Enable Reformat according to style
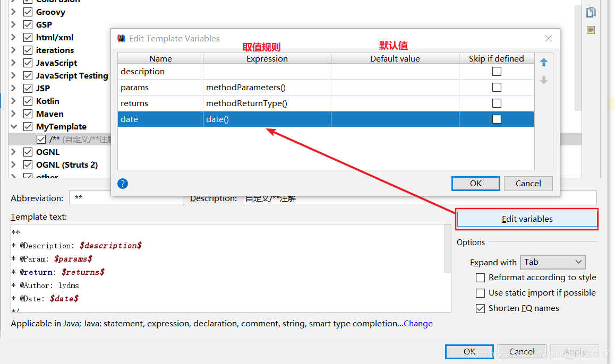The height and width of the screenshot is (364, 615). click(x=480, y=278)
